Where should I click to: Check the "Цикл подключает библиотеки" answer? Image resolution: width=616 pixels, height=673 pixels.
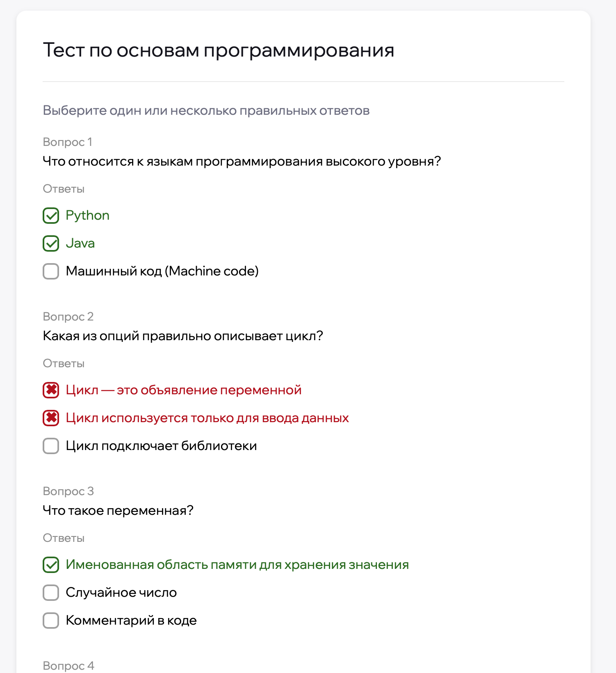(x=50, y=446)
